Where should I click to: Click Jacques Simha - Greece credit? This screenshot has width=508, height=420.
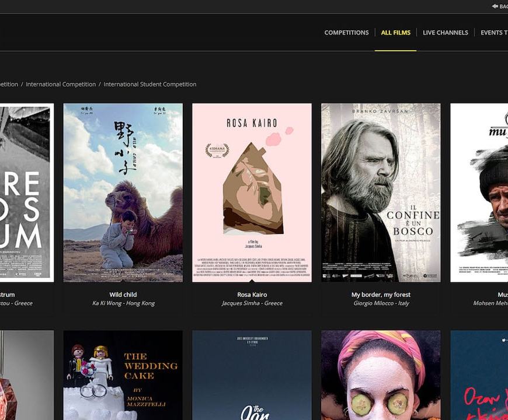(x=252, y=303)
